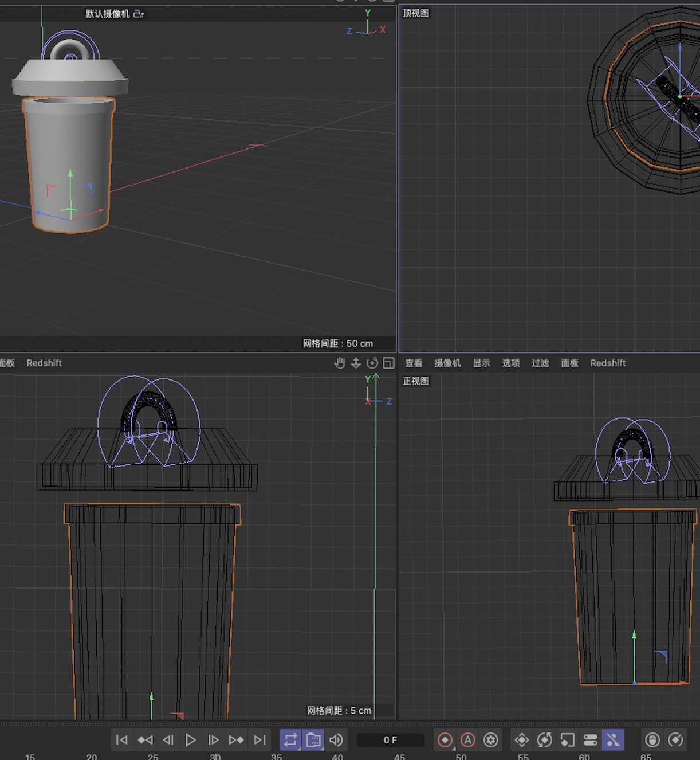Go to the end of the animation
700x760 pixels.
point(259,740)
